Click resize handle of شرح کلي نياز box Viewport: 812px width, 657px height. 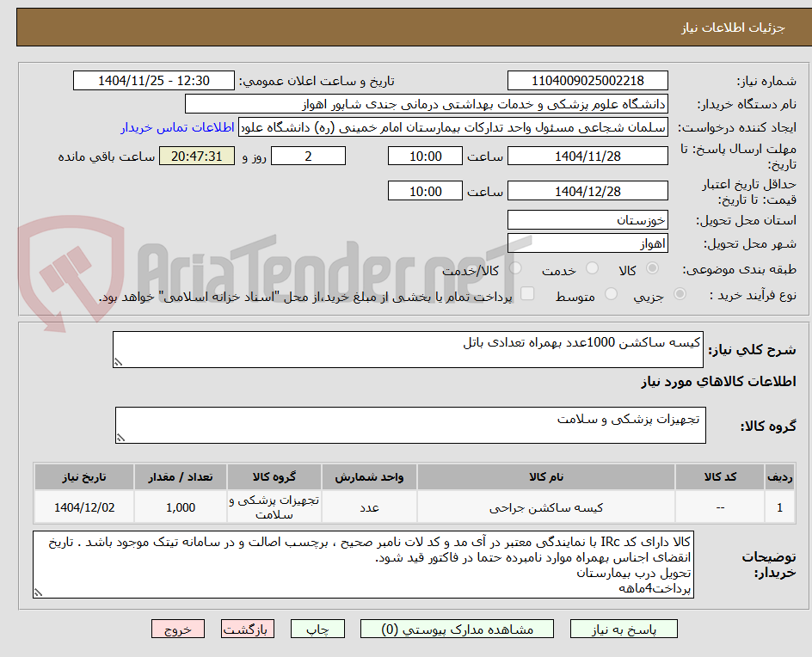[x=118, y=362]
